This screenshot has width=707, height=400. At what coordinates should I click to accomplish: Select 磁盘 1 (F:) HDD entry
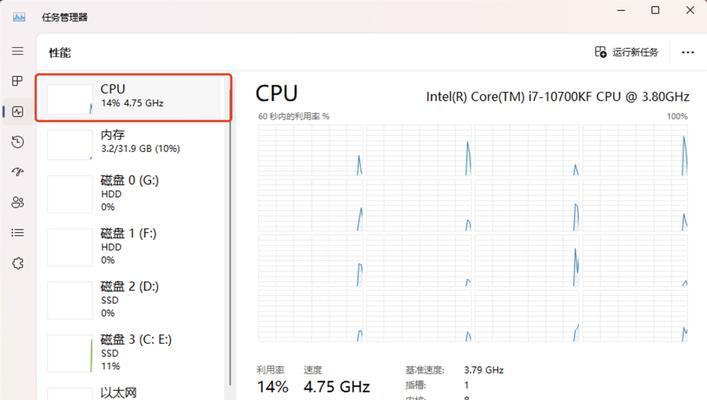(133, 247)
